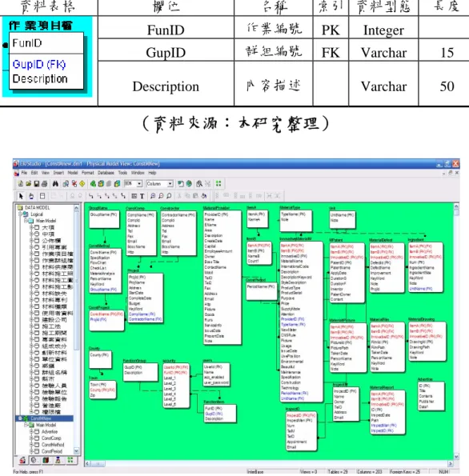Select the ConstMethod tree item
Image resolution: width=469 pixels, height=476 pixels.
coord(53,445)
